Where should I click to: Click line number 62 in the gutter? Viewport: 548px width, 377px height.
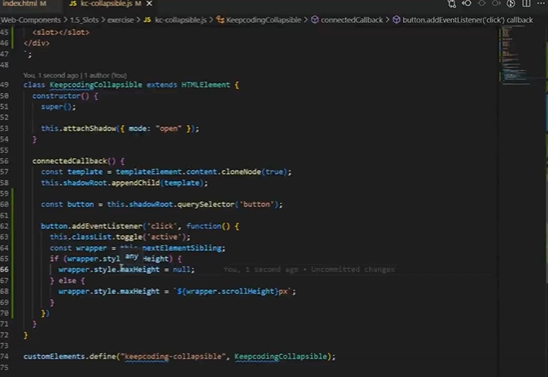[4, 226]
